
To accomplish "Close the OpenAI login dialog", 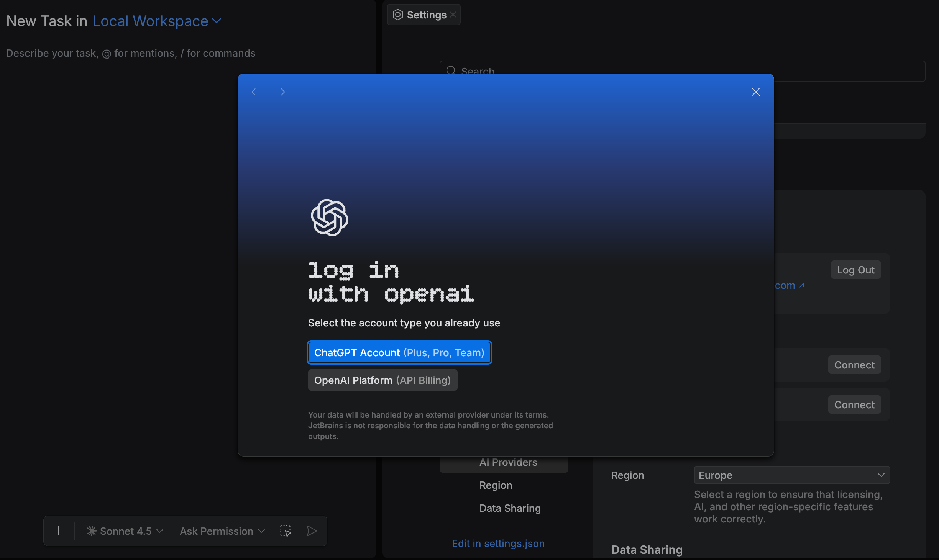I will click(755, 92).
